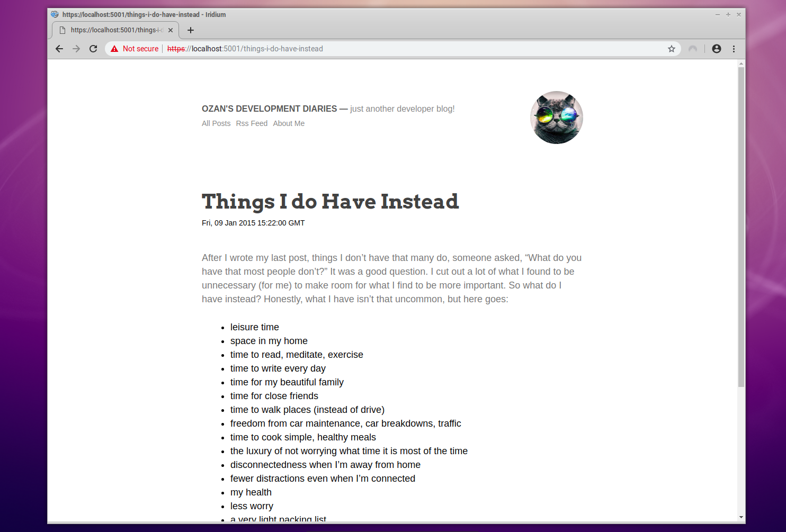
Task: Click 'time to read, meditate, exercise' item
Action: 297,355
